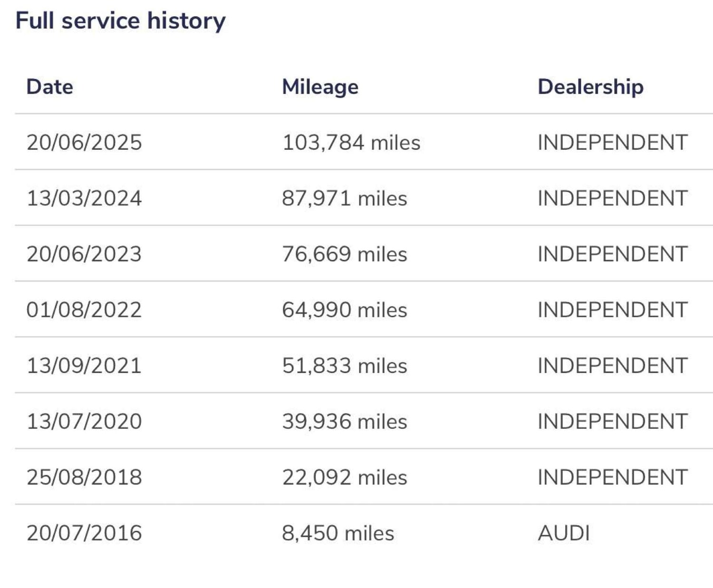Click the 8,450 miles mileage entry
Screen dimensions: 713x588
pos(338,533)
